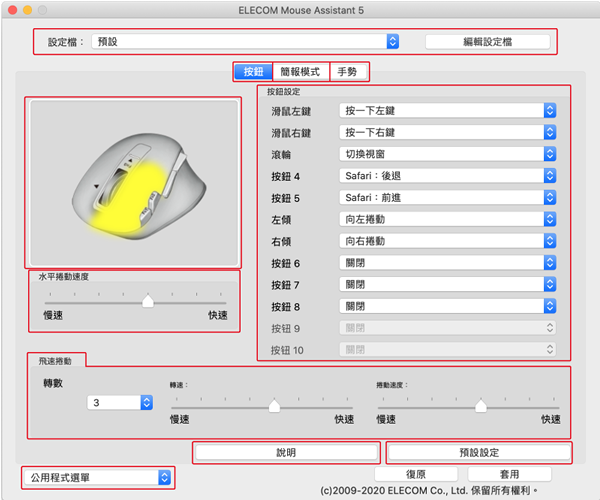Open the 右傾 function dropdown
The height and width of the screenshot is (500, 600).
447,241
